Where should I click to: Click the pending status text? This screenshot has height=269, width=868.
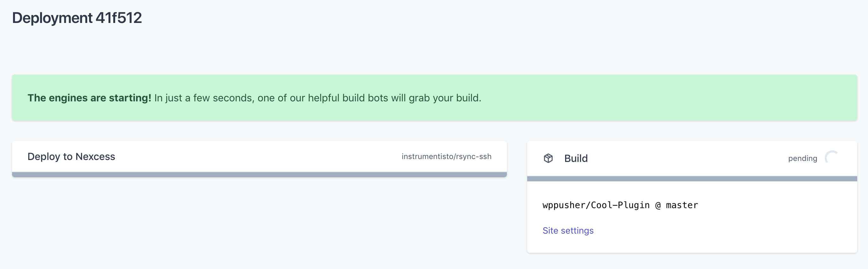[x=802, y=158]
